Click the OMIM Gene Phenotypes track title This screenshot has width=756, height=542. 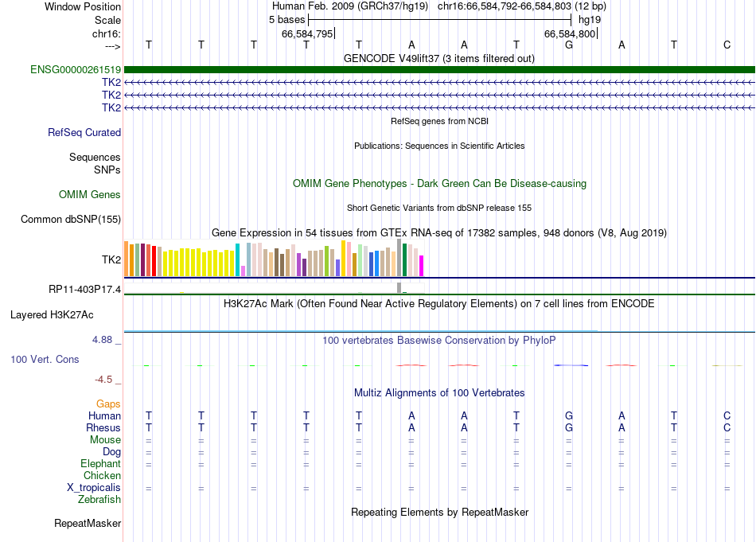[x=439, y=184]
